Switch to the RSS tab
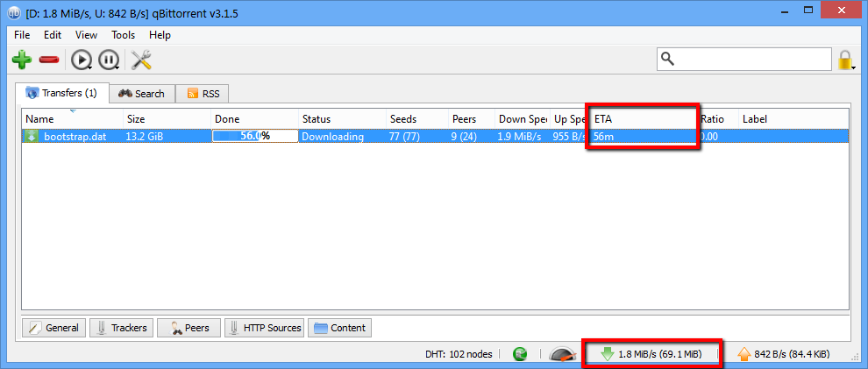Image resolution: width=868 pixels, height=369 pixels. pyautogui.click(x=203, y=94)
